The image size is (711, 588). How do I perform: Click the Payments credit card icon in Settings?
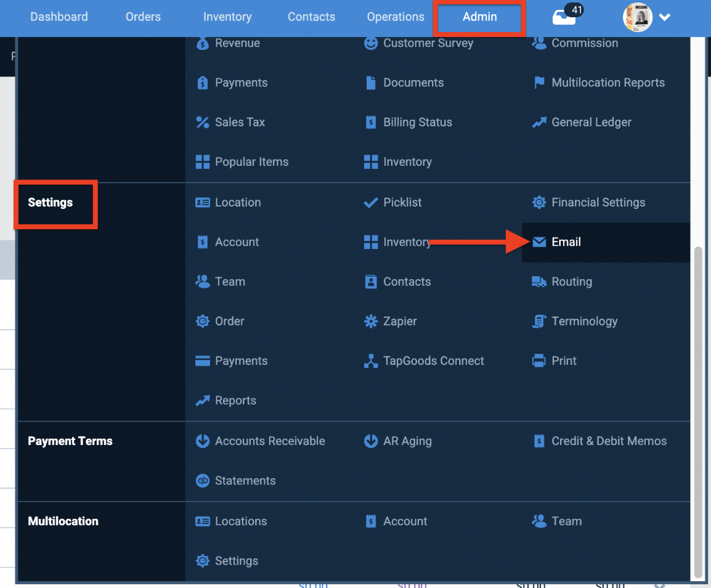[x=202, y=361]
